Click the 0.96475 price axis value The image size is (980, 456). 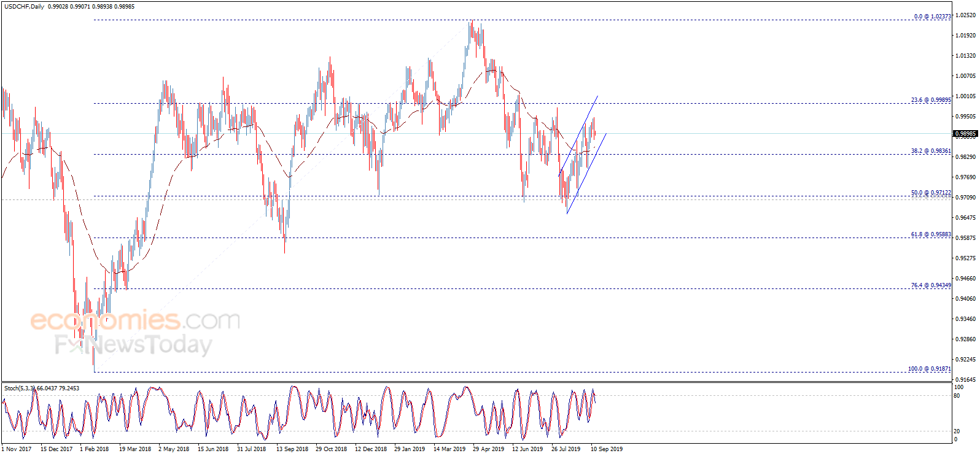click(x=965, y=218)
